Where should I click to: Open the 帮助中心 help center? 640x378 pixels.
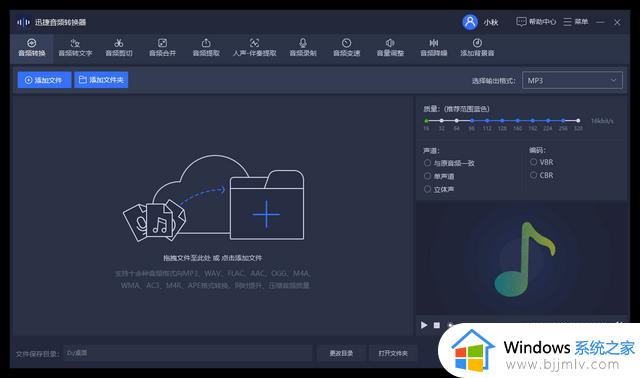click(x=536, y=22)
